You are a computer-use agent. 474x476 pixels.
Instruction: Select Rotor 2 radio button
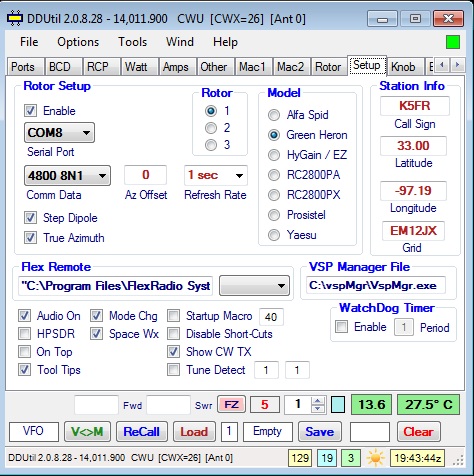211,128
